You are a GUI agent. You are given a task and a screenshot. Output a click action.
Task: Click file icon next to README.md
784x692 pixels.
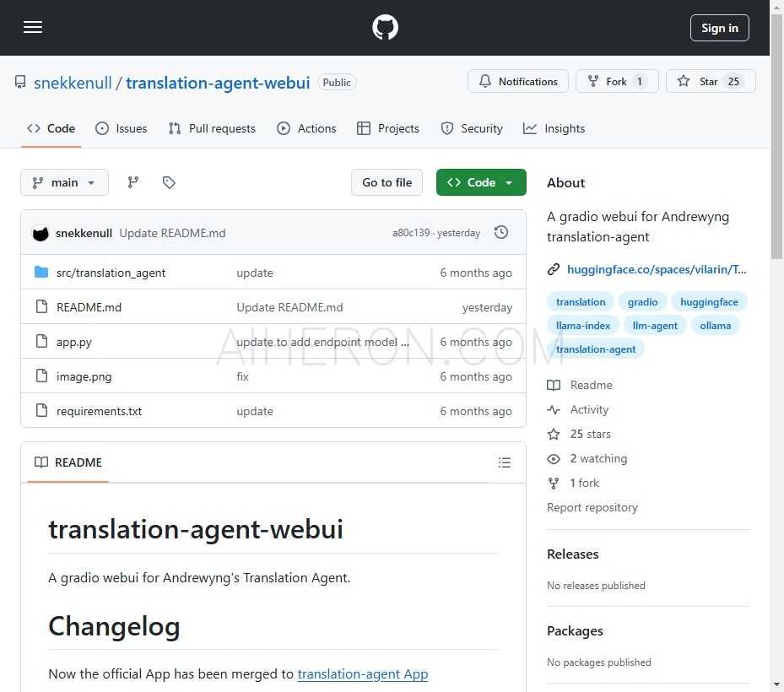[42, 306]
